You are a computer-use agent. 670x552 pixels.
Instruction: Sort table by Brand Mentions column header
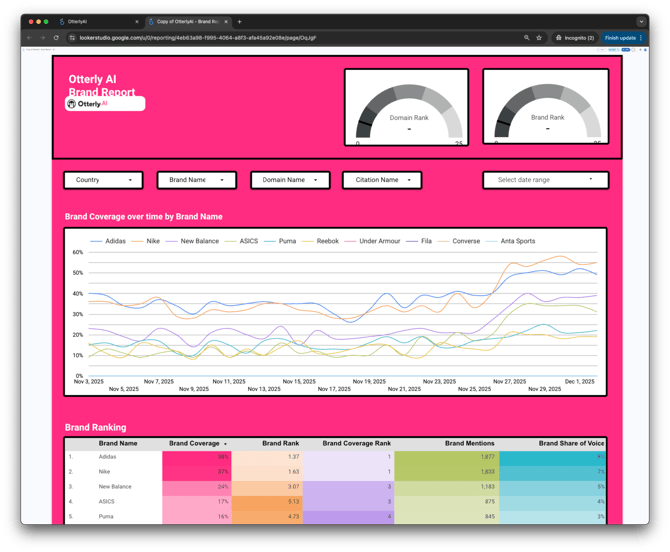[x=470, y=443]
